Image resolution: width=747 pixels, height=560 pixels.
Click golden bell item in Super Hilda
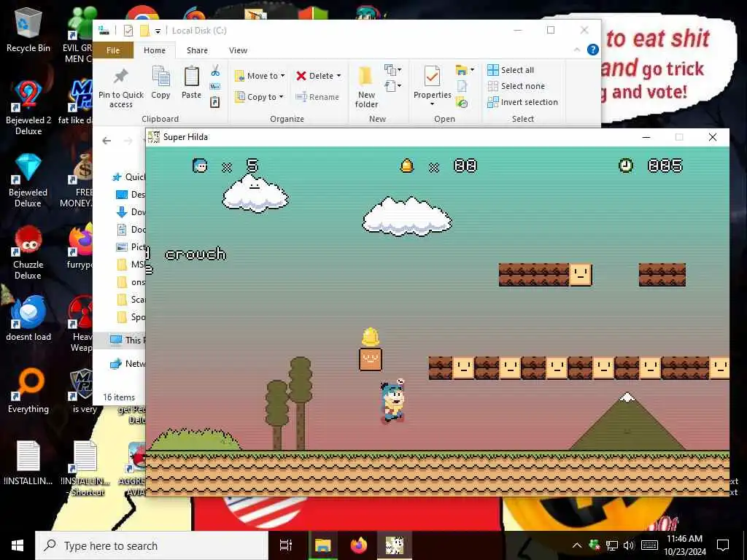(370, 337)
